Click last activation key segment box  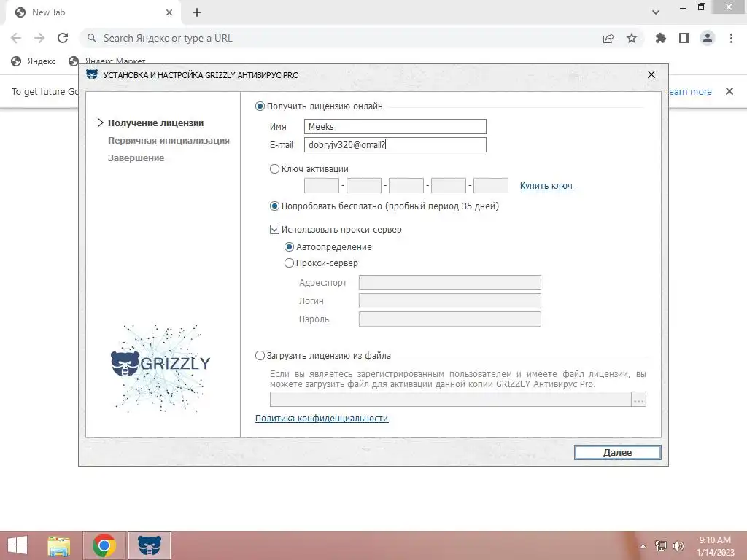click(x=491, y=185)
